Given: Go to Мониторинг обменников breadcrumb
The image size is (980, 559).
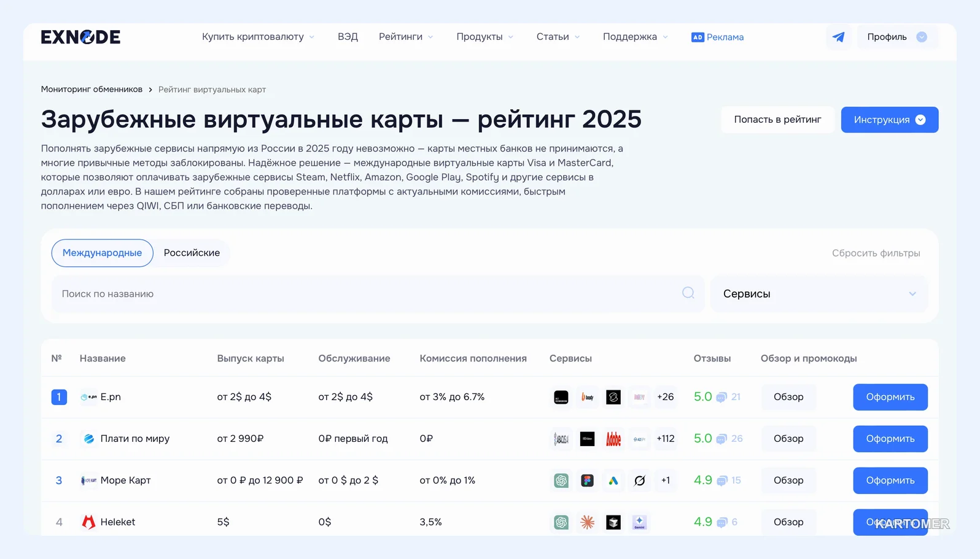Looking at the screenshot, I should (91, 90).
